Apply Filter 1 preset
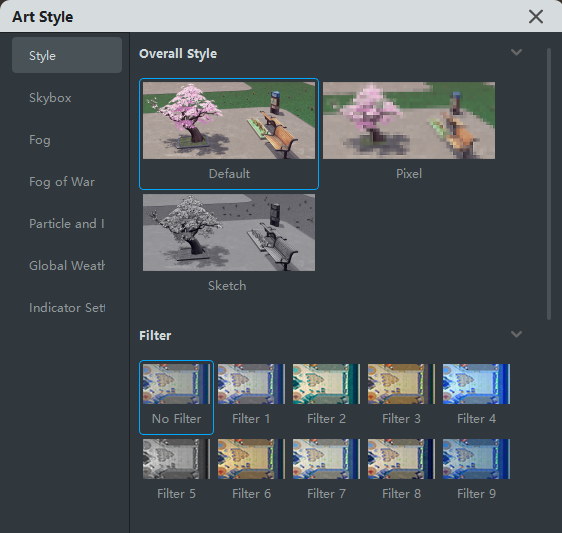 point(251,384)
